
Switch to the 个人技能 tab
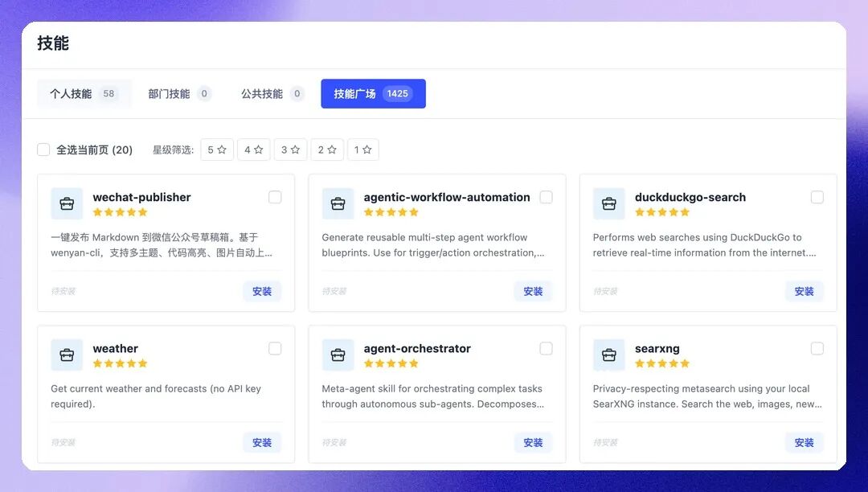click(x=84, y=93)
